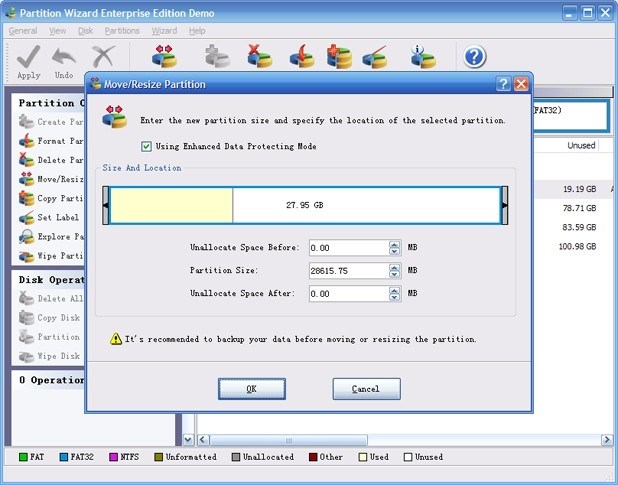618x485 pixels.
Task: Open Help with the blue question icon
Action: 475,57
